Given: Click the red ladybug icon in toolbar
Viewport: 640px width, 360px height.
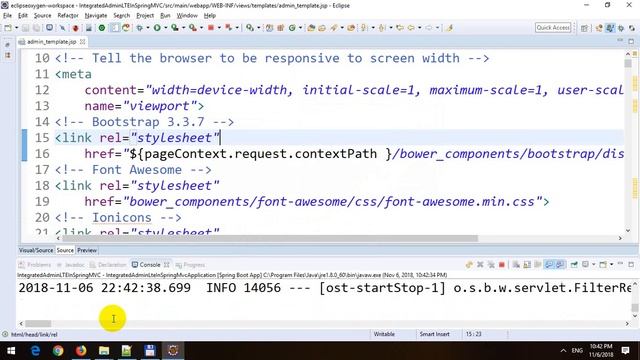Looking at the screenshot, I should pyautogui.click(x=75, y=28).
